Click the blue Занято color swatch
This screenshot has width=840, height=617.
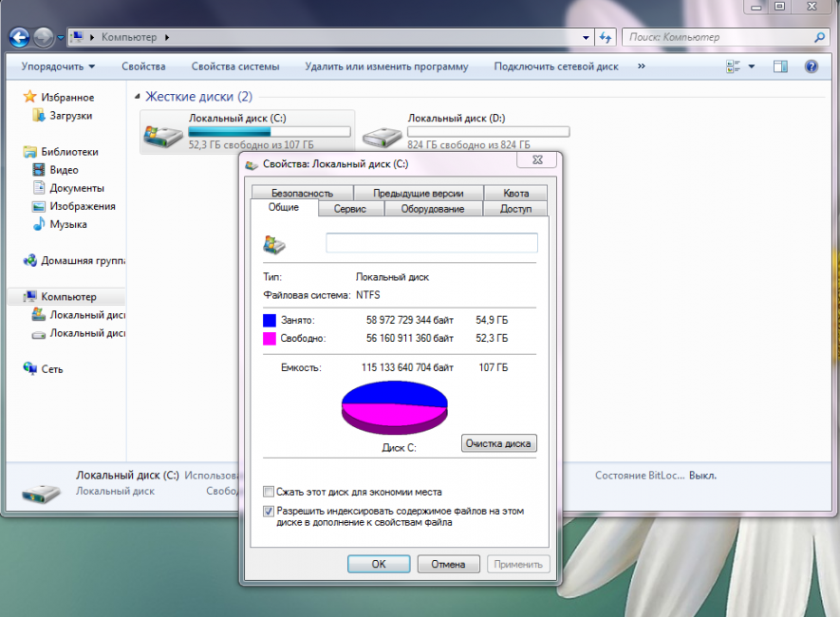(270, 320)
